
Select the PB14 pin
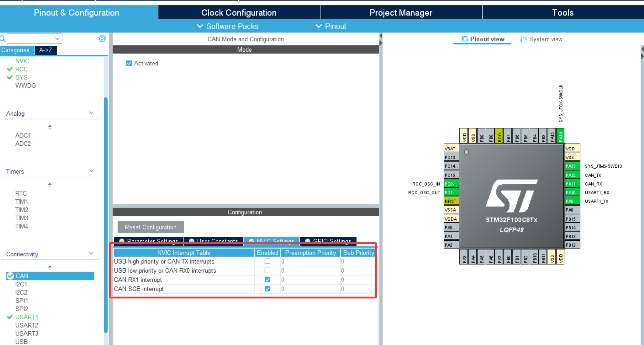pyautogui.click(x=572, y=228)
